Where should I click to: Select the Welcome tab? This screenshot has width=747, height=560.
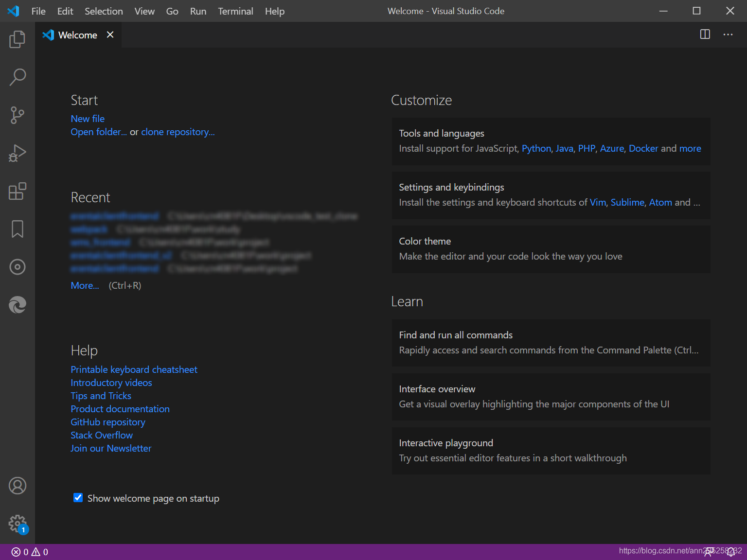coord(78,35)
